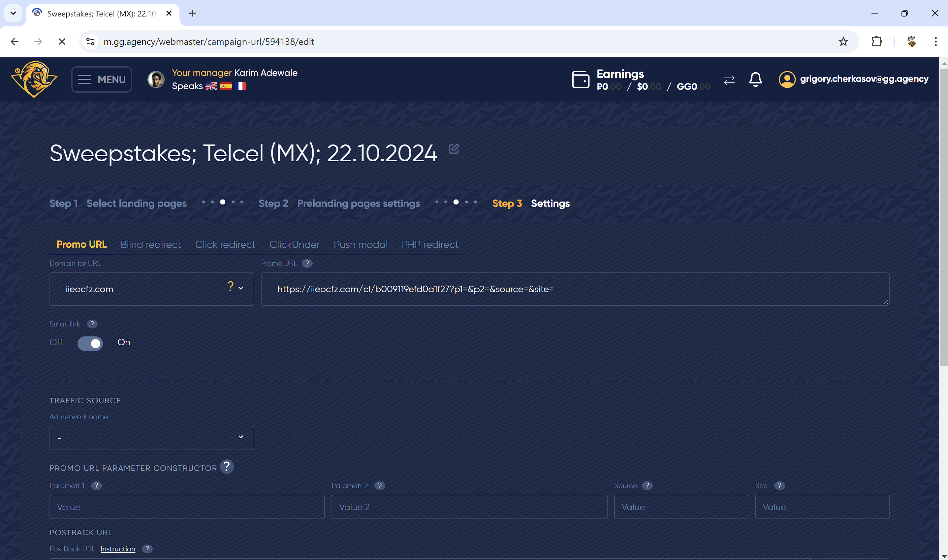
Task: Click the user profile avatar icon
Action: tap(787, 79)
